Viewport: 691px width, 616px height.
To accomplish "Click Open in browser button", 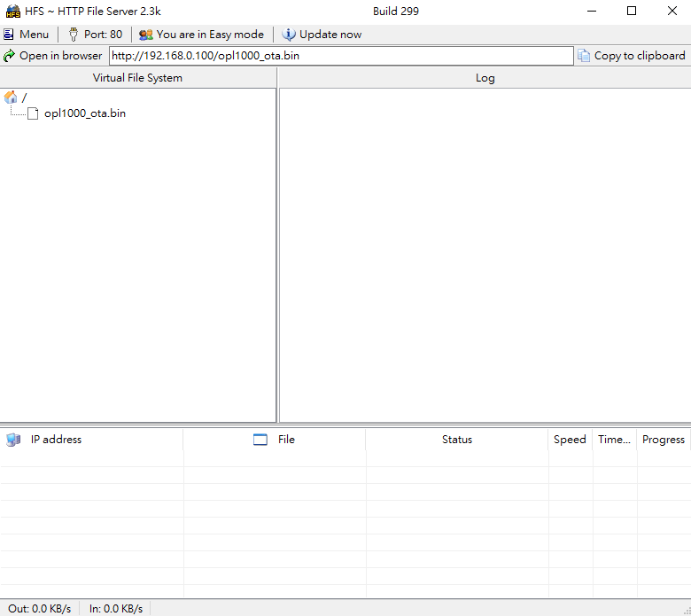I will 53,56.
